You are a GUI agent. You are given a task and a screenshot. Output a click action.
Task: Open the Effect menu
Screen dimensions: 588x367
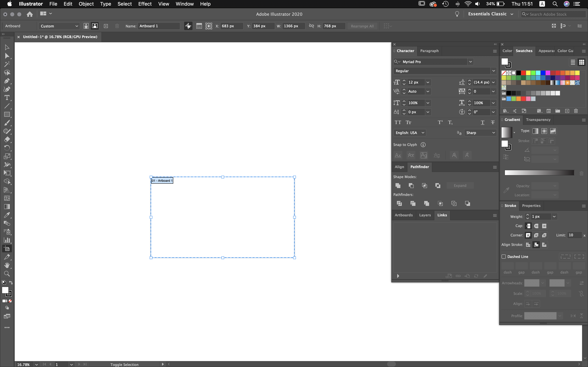click(145, 4)
